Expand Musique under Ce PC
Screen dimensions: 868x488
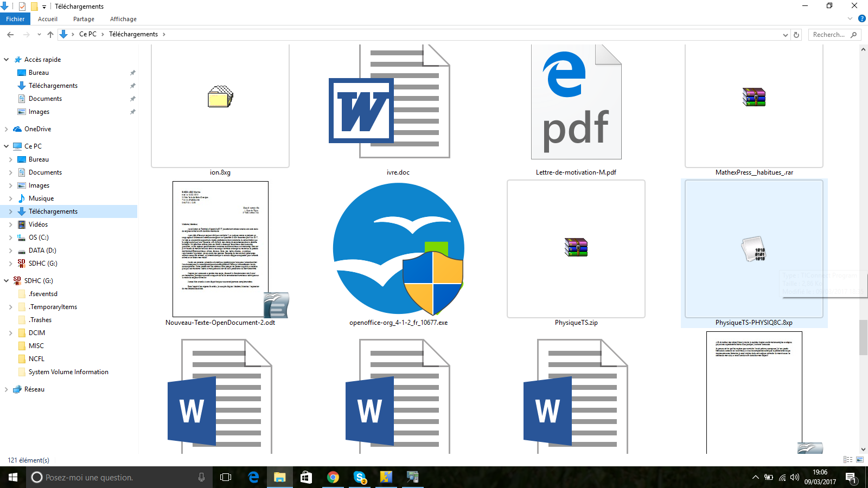[x=10, y=198]
